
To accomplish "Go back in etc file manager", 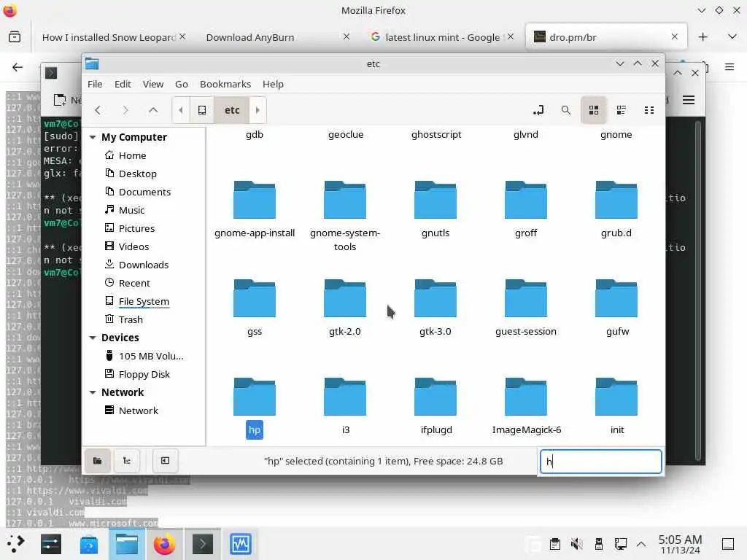I will pyautogui.click(x=98, y=110).
